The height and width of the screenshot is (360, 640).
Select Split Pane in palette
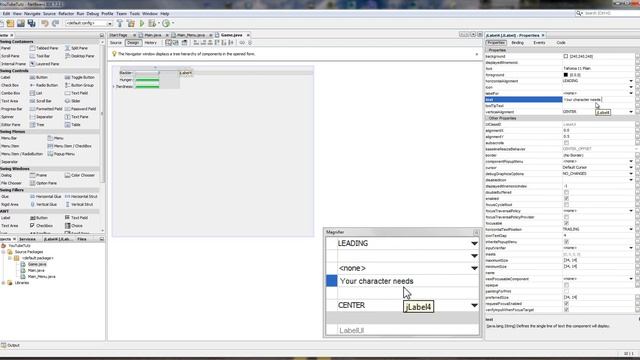point(76,48)
